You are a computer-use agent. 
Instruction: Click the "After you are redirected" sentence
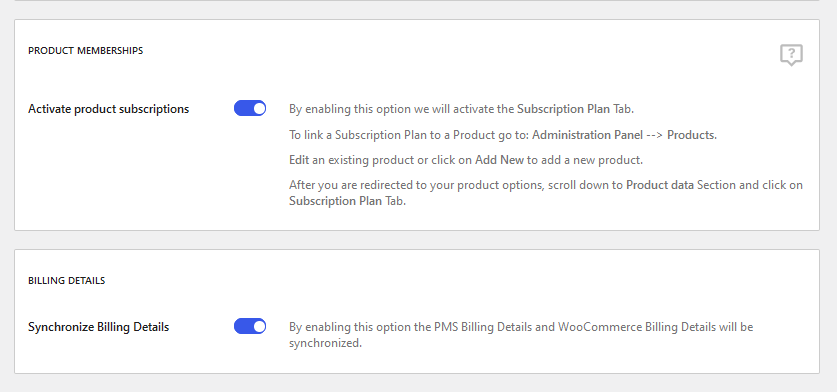[x=546, y=193]
